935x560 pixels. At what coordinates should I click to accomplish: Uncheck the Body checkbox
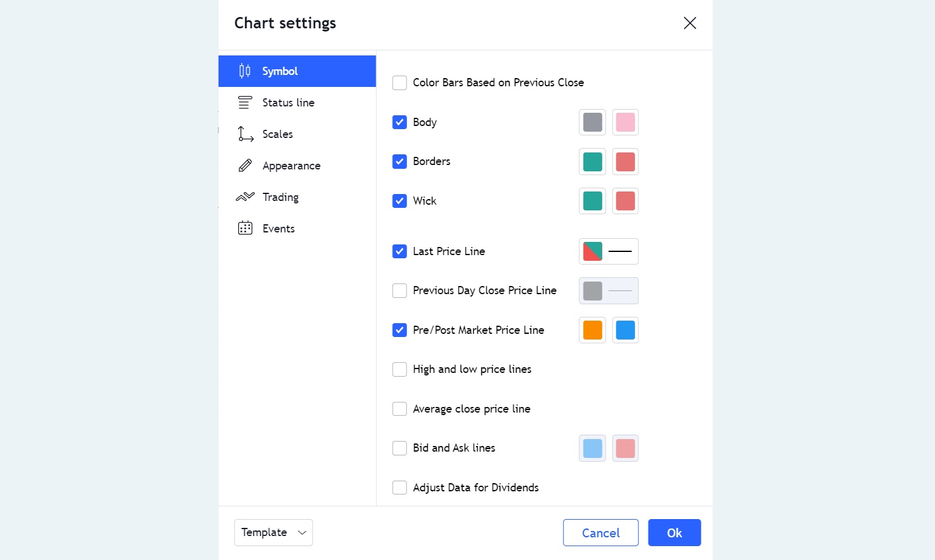[399, 122]
